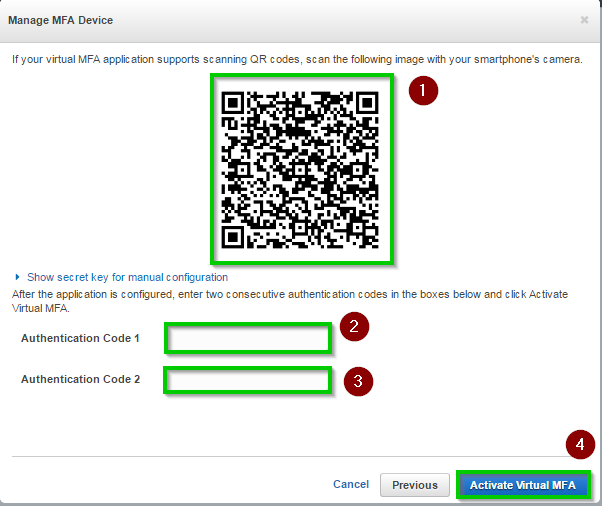602x506 pixels.
Task: Click the red number 4 badge
Action: 581,445
